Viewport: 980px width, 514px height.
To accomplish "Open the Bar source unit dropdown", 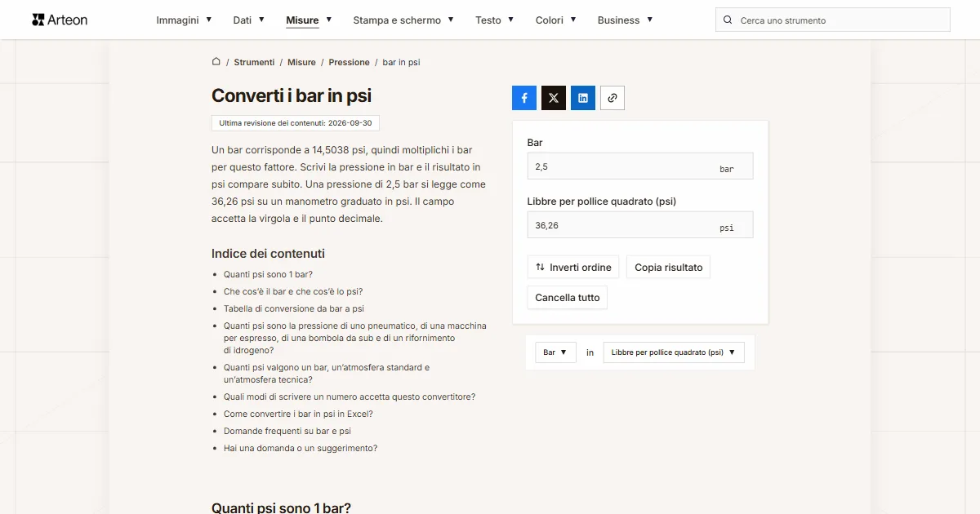I will (555, 352).
